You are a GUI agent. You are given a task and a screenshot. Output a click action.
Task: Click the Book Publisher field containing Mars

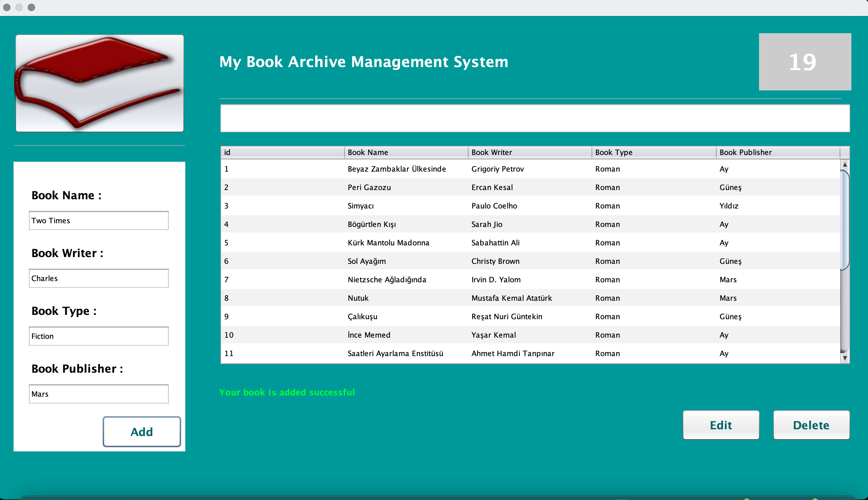tap(98, 394)
